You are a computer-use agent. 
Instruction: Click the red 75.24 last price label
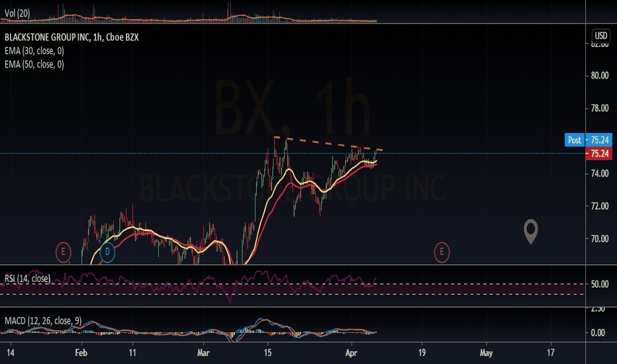(599, 154)
